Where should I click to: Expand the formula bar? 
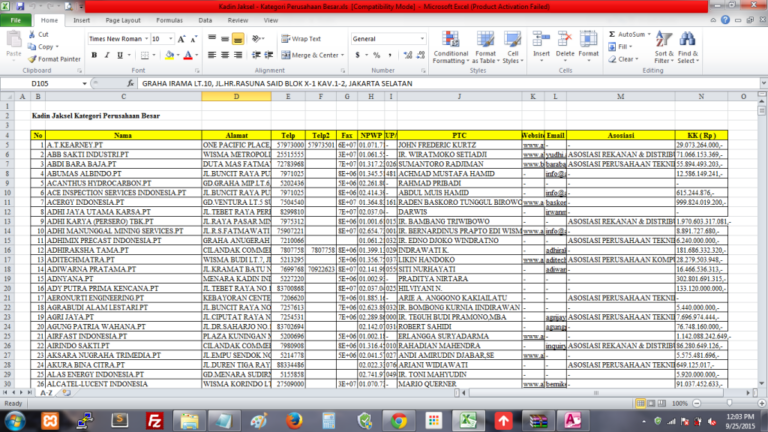pyautogui.click(x=763, y=83)
